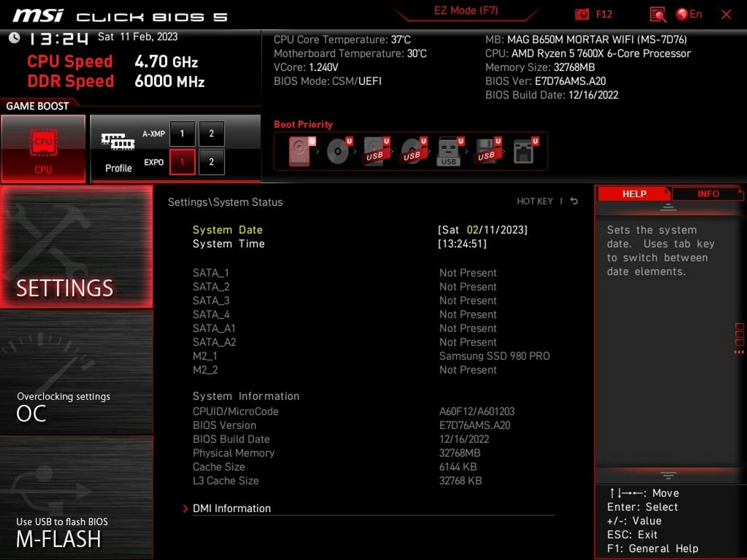Image resolution: width=747 pixels, height=560 pixels.
Task: Click the 4.70 GHz CPU speed value
Action: 166,62
